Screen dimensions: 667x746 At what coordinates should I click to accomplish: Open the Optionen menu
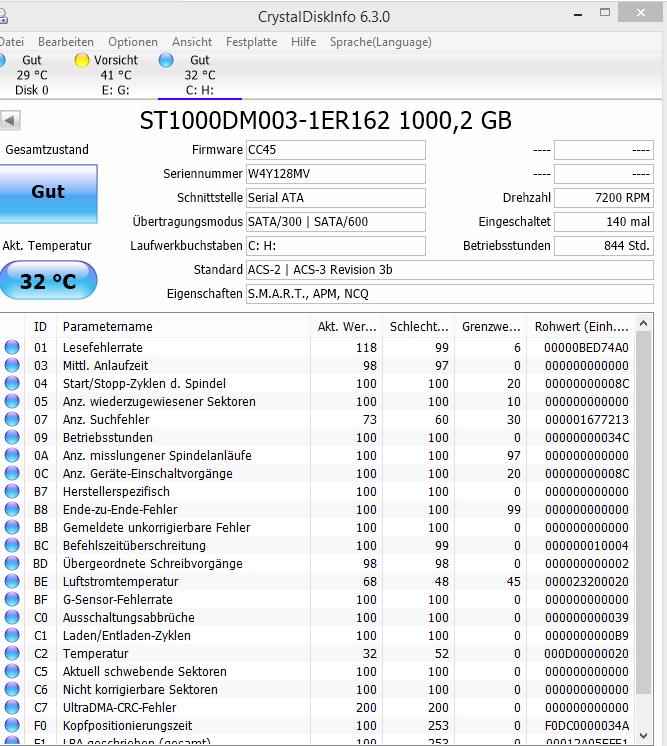[x=133, y=42]
